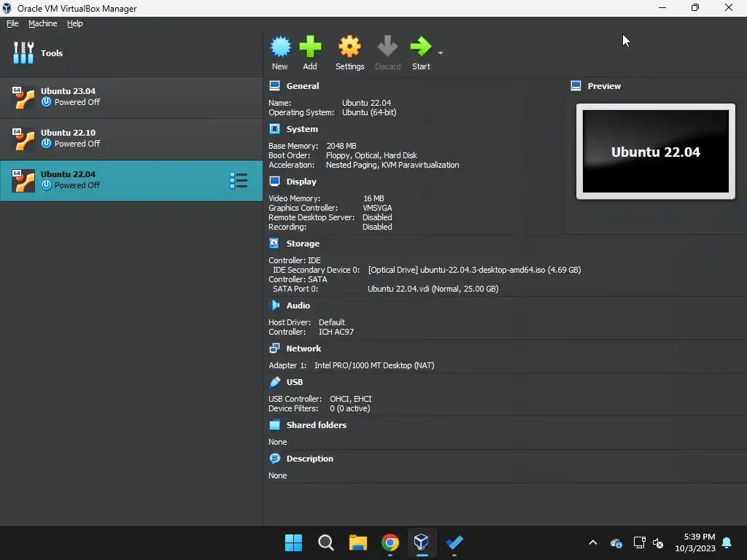Click the Ubuntu 22.04.vdi disk entry

[x=433, y=289]
